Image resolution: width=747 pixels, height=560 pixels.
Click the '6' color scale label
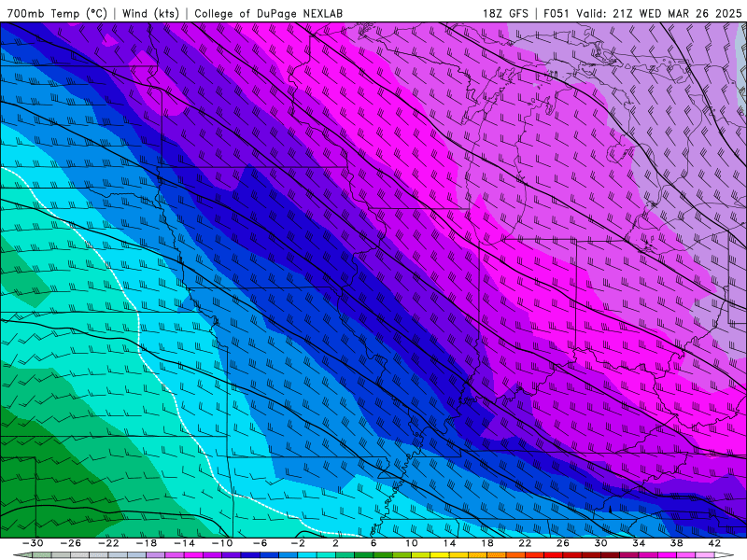pyautogui.click(x=373, y=543)
